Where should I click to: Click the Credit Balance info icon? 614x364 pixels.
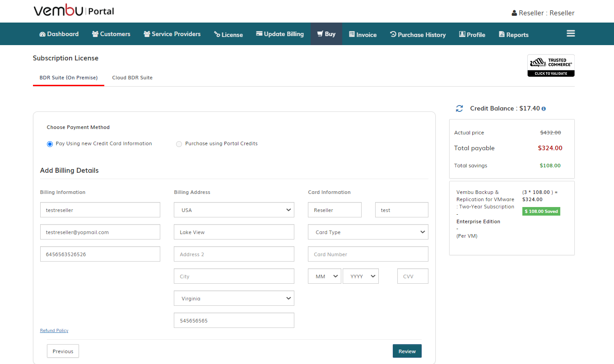pyautogui.click(x=544, y=109)
